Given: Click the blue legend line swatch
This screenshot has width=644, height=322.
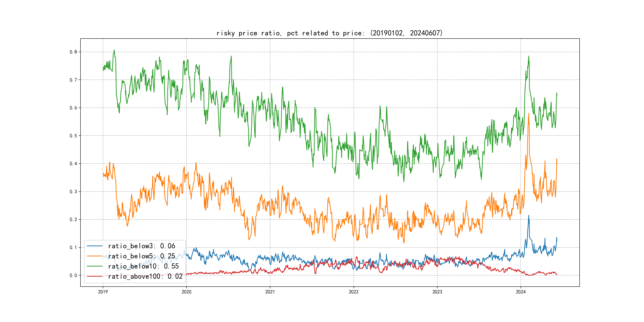Looking at the screenshot, I should tap(94, 246).
